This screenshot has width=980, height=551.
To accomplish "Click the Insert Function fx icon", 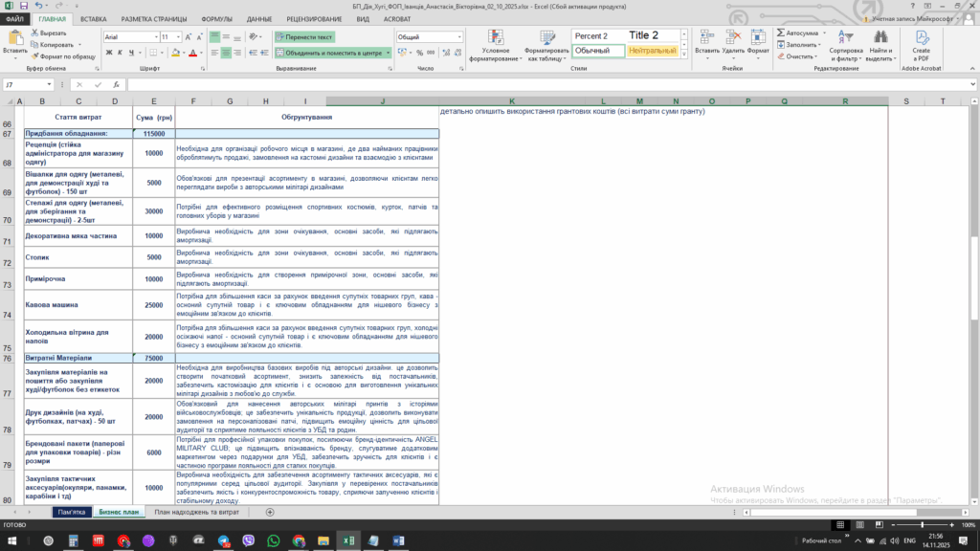I will (x=115, y=85).
